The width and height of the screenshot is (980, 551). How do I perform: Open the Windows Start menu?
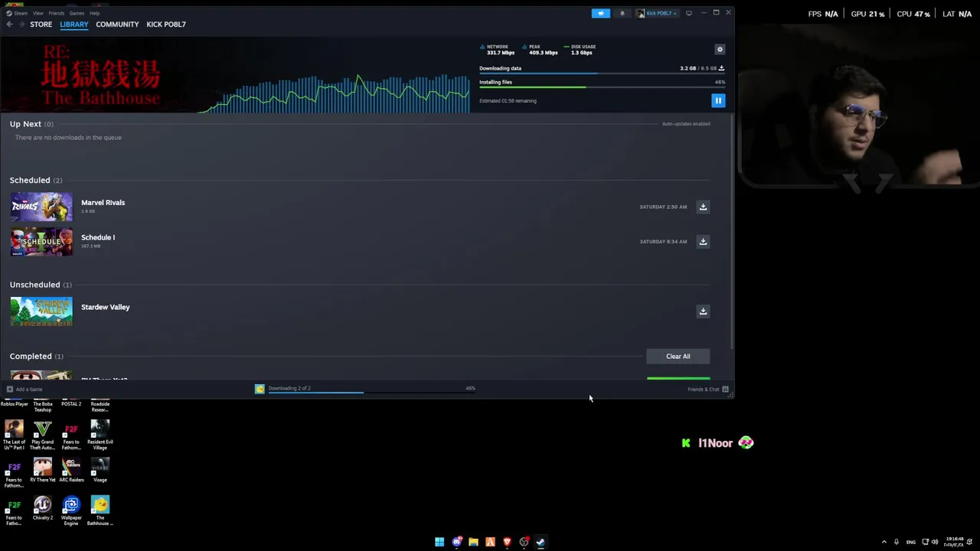point(439,542)
